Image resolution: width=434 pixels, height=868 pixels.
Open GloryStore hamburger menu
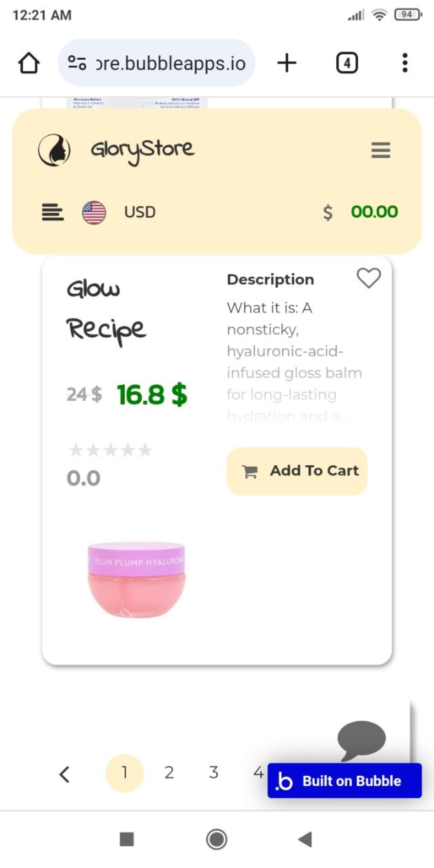point(381,150)
